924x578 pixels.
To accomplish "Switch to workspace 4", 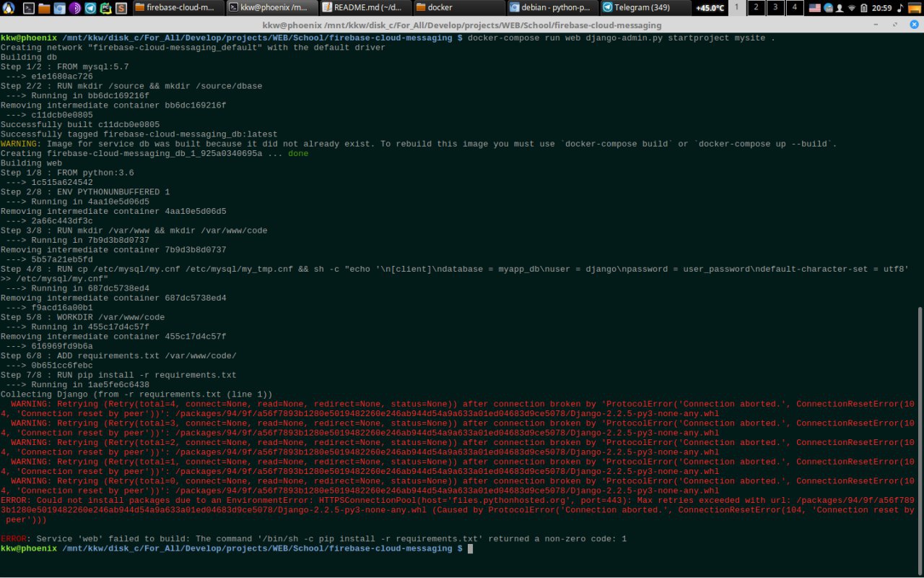I will click(795, 8).
